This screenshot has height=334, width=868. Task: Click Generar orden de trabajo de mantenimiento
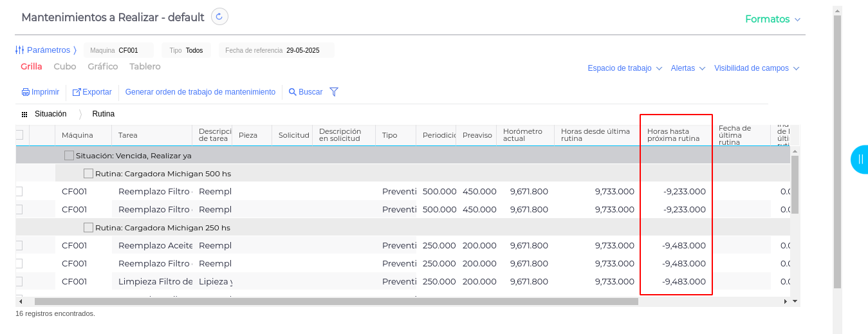point(200,92)
